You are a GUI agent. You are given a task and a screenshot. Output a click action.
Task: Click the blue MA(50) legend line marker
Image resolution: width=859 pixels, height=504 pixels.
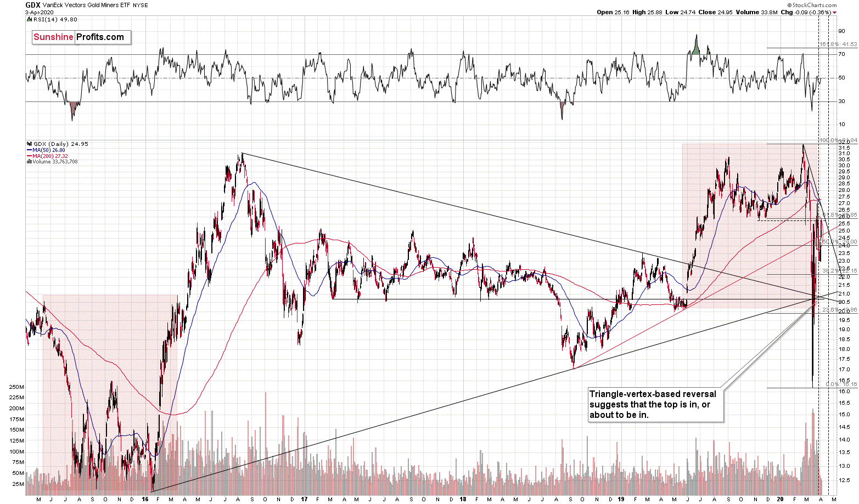click(x=29, y=150)
